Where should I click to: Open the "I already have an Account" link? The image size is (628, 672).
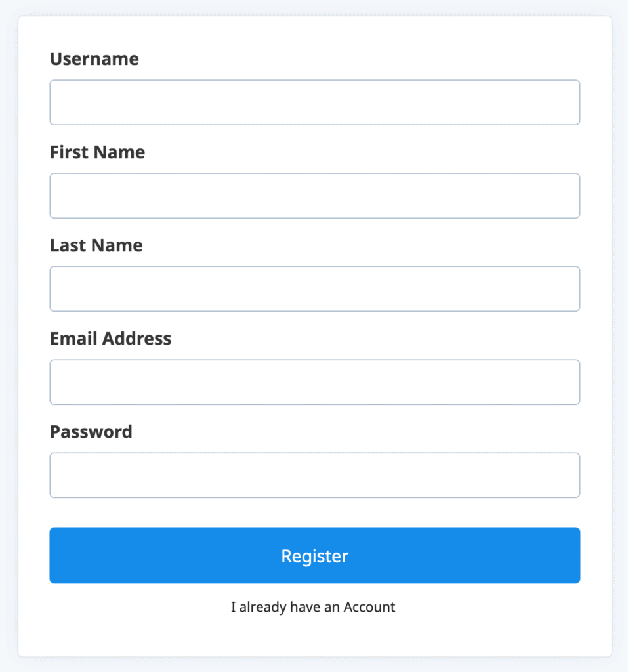pyautogui.click(x=313, y=607)
